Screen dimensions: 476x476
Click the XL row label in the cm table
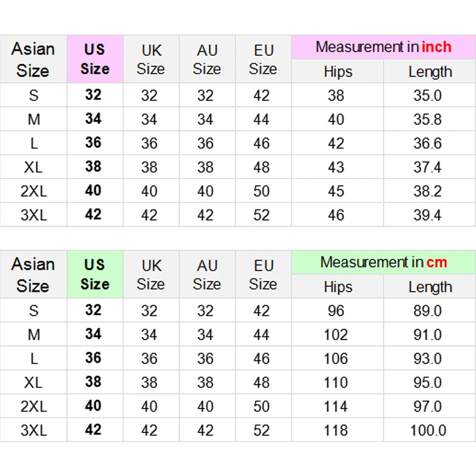[x=33, y=383]
